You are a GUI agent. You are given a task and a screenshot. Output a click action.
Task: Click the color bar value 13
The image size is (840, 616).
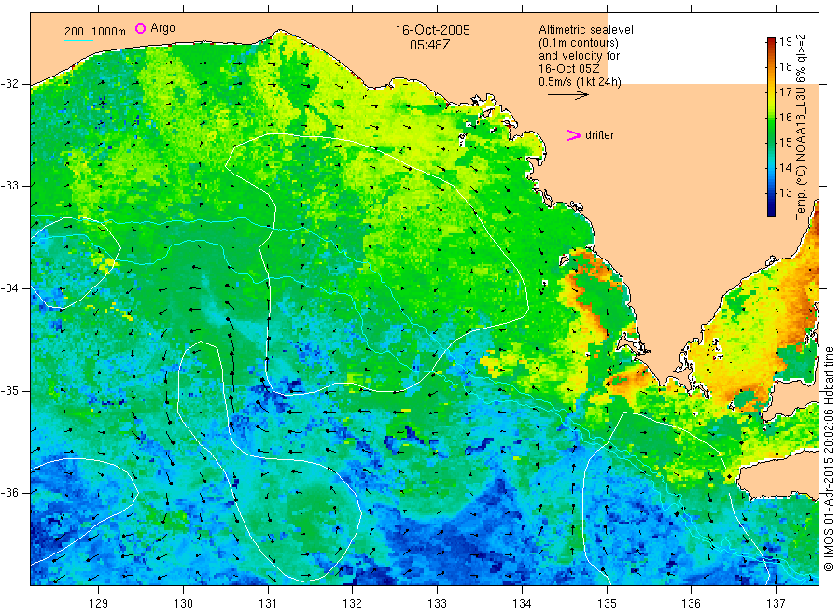785,193
